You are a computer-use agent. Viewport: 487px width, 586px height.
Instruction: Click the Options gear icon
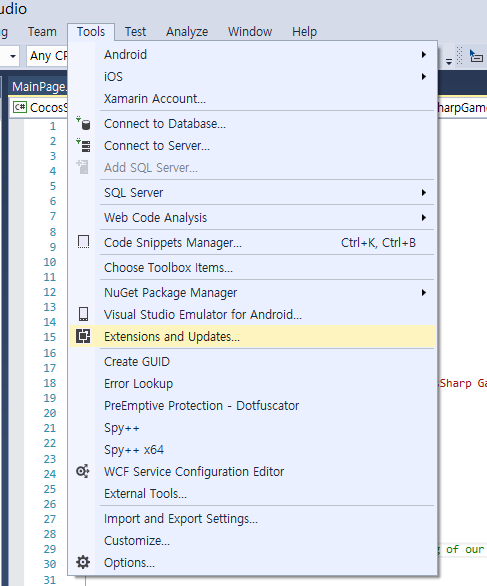83,562
